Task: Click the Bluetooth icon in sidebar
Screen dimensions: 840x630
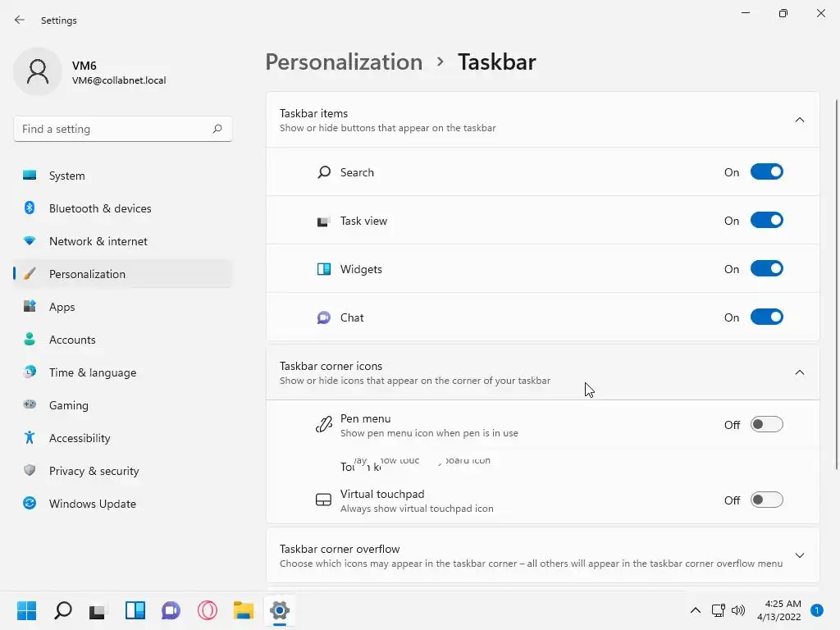Action: (x=30, y=208)
